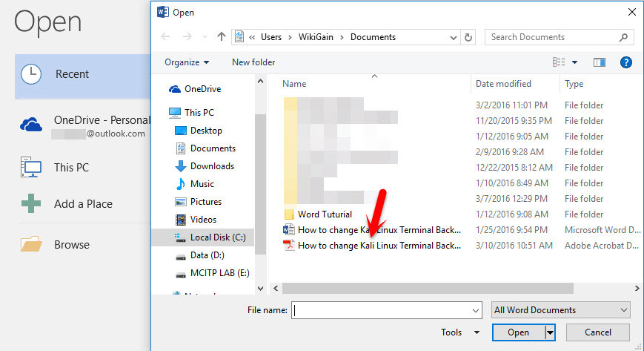
Task: Expand the Open button split arrow
Action: (x=550, y=332)
